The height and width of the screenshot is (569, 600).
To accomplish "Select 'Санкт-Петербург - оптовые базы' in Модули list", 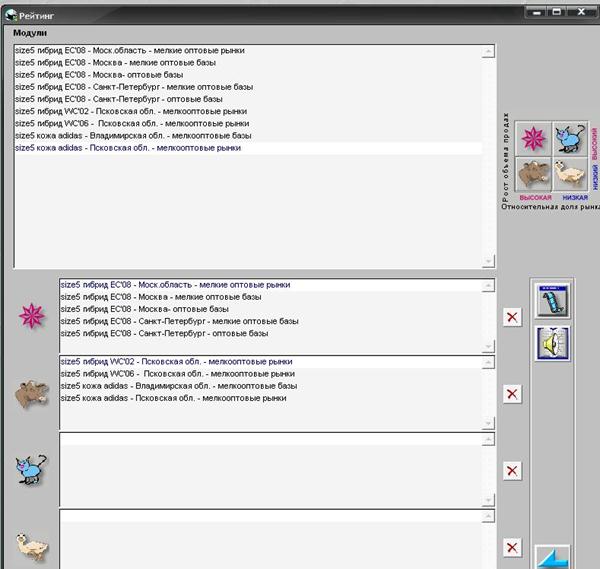I will click(x=248, y=99).
